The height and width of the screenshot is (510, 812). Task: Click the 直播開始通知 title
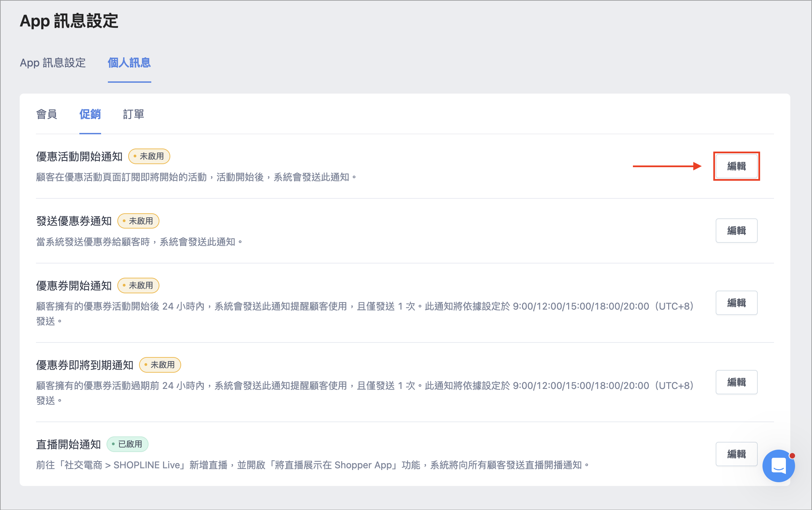click(x=68, y=444)
